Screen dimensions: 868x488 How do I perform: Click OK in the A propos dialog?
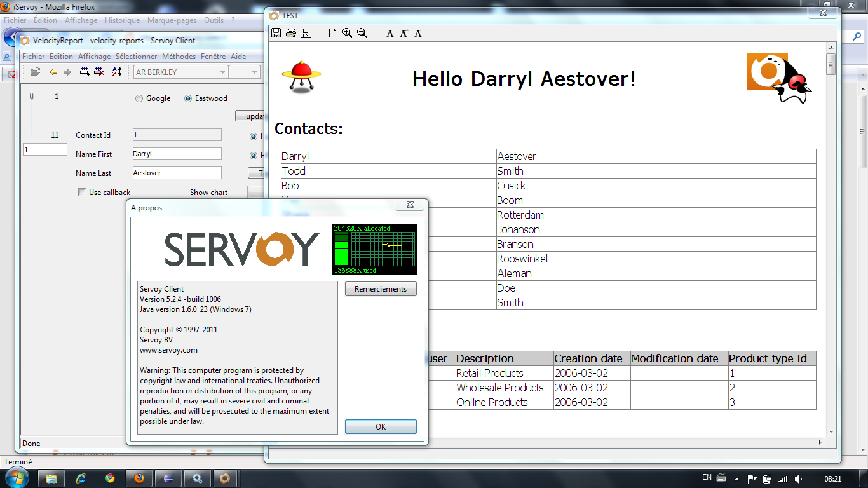tap(381, 426)
